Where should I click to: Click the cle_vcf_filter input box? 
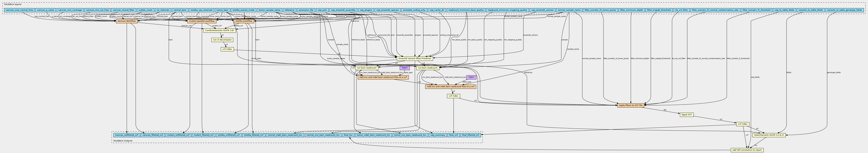681,10
